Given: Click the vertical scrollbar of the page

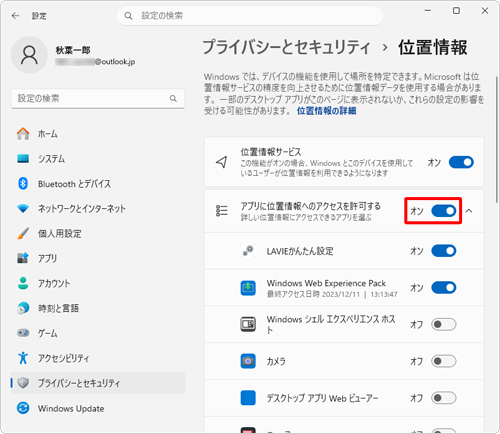Looking at the screenshot, I should click(497, 139).
